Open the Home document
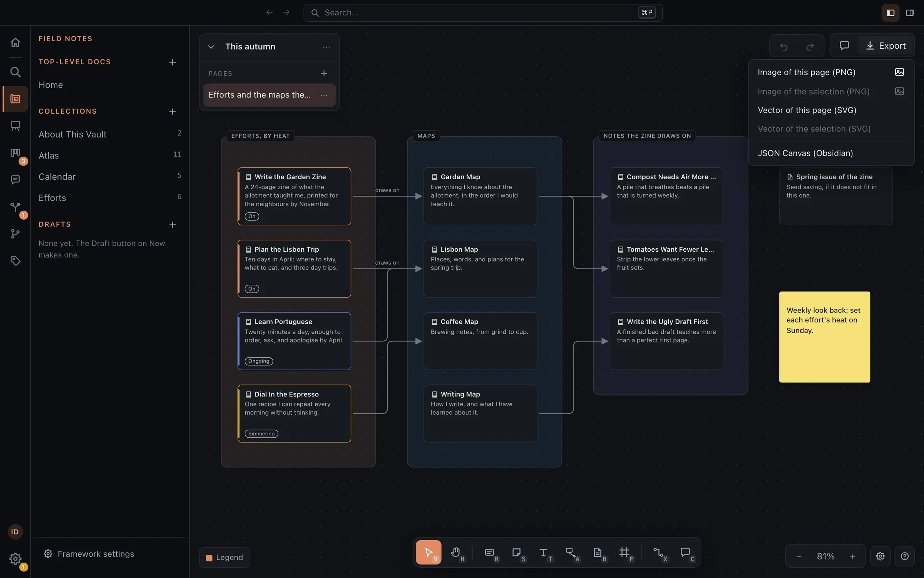Viewport: 924px width, 578px height. [110, 85]
